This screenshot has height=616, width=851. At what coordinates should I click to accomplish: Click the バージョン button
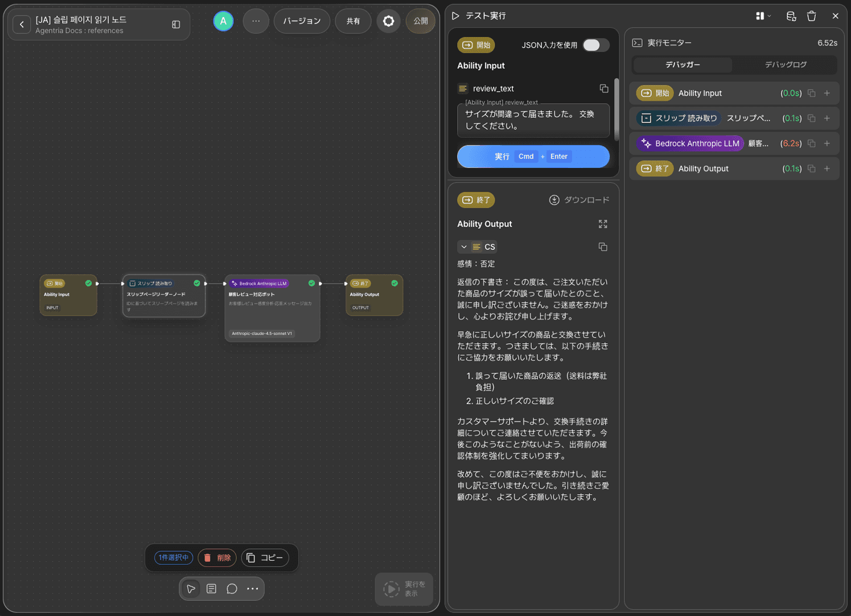[302, 21]
